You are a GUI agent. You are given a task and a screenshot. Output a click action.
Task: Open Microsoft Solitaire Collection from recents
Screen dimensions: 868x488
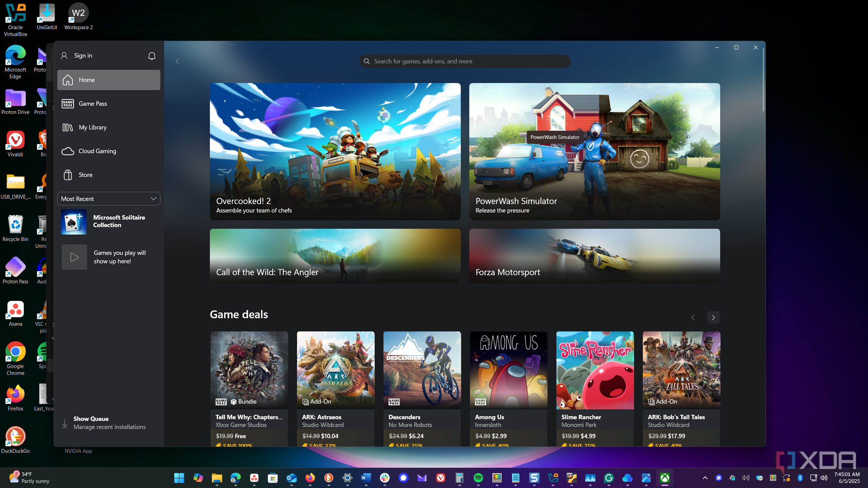109,222
